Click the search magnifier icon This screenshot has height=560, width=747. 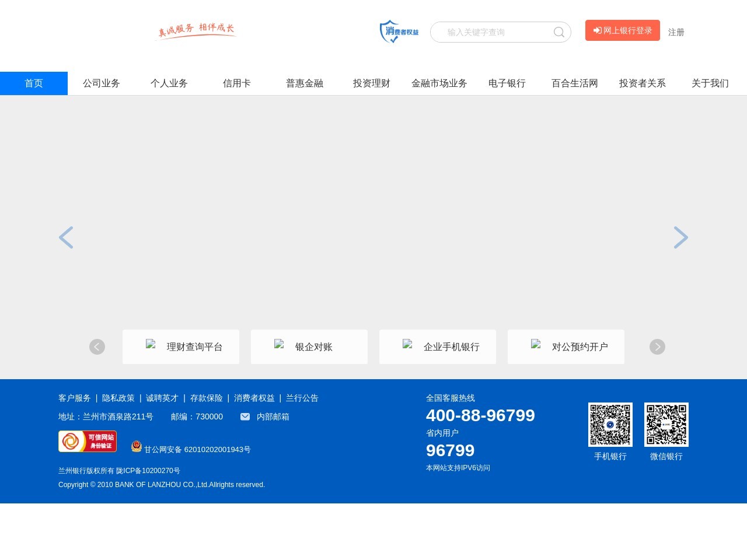tap(558, 32)
